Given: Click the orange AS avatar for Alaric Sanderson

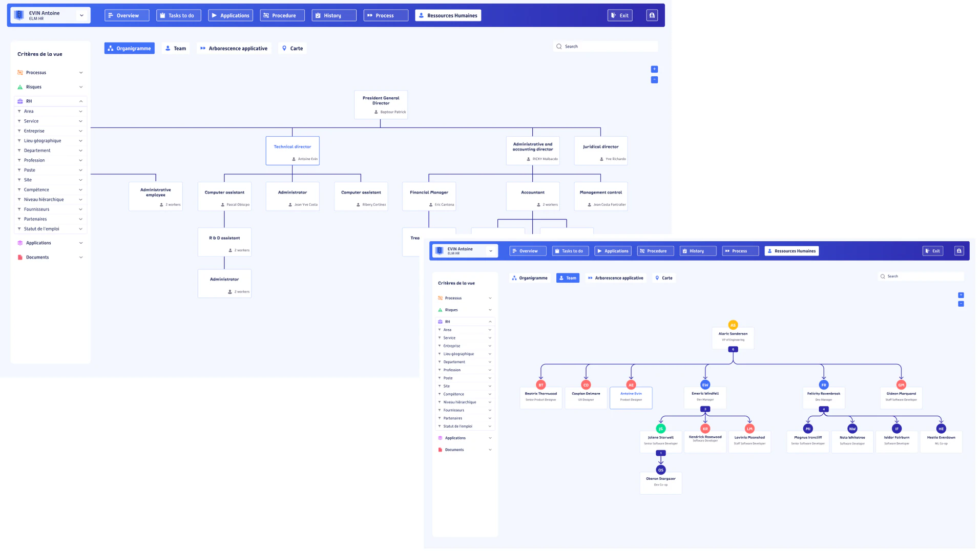Looking at the screenshot, I should click(733, 325).
